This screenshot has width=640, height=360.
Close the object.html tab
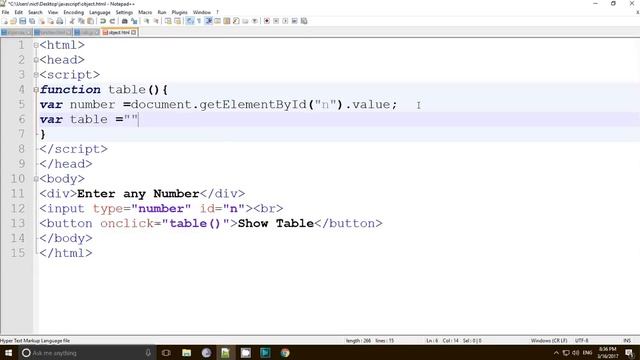(x=133, y=32)
